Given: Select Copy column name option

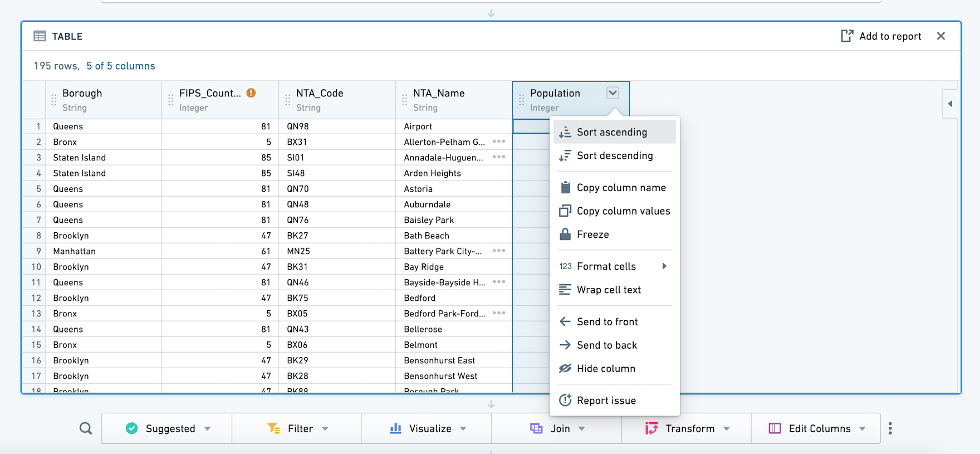Looking at the screenshot, I should tap(614, 188).
